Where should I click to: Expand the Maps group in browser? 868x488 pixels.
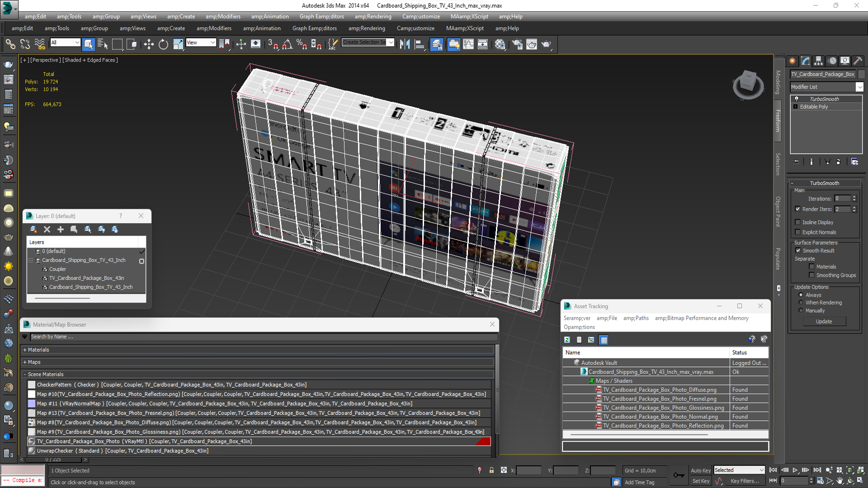click(24, 362)
